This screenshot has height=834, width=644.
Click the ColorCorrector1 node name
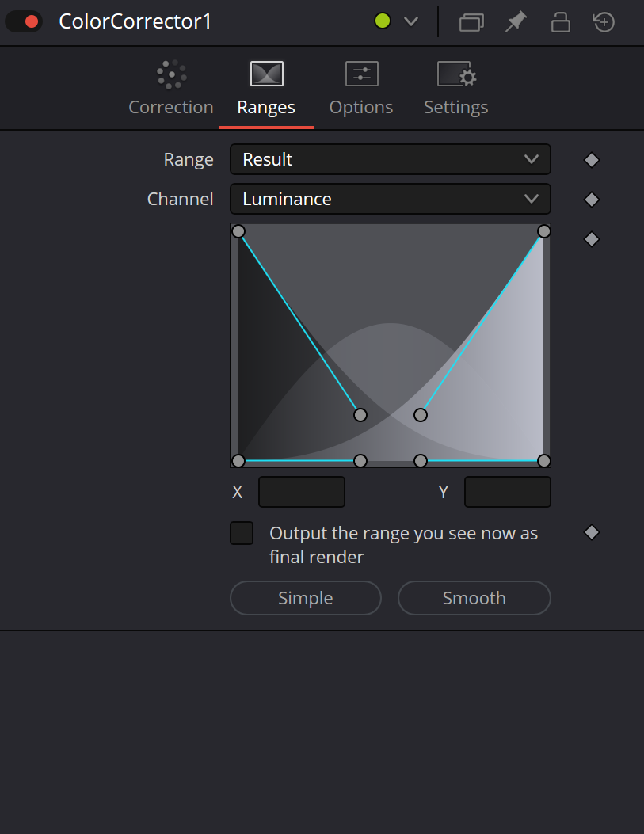pos(135,22)
